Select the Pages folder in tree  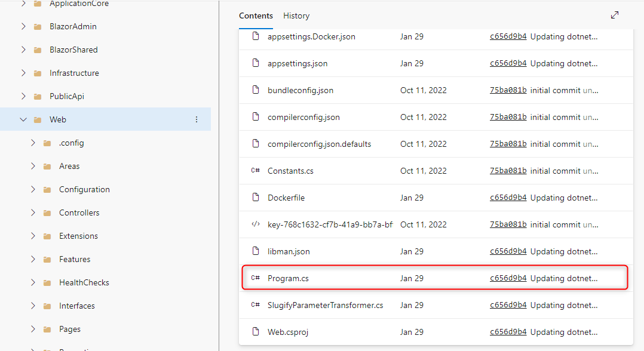coord(70,329)
